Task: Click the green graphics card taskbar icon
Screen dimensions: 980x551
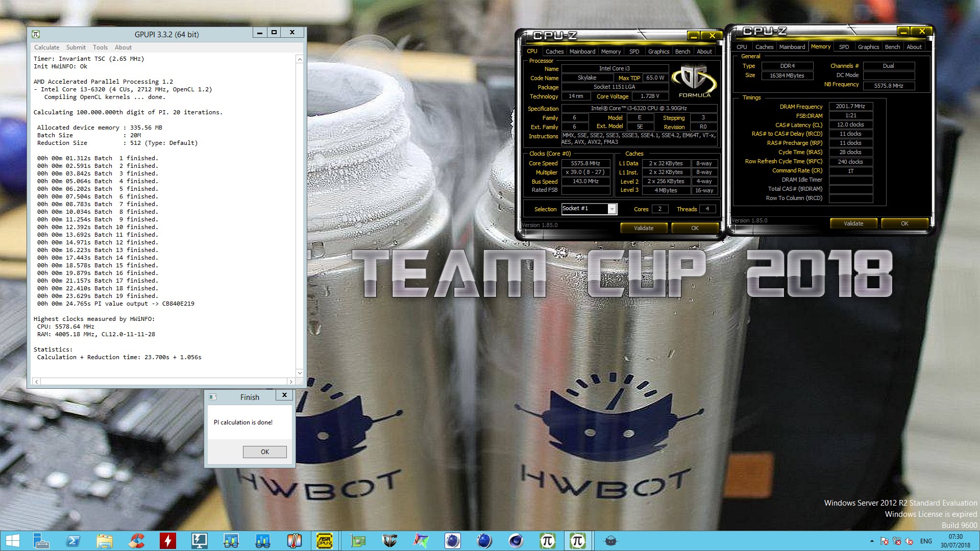Action: click(358, 541)
